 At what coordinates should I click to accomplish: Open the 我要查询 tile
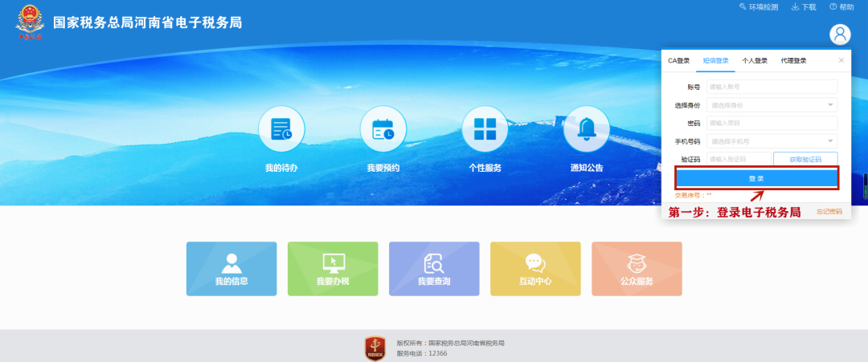[x=434, y=268]
